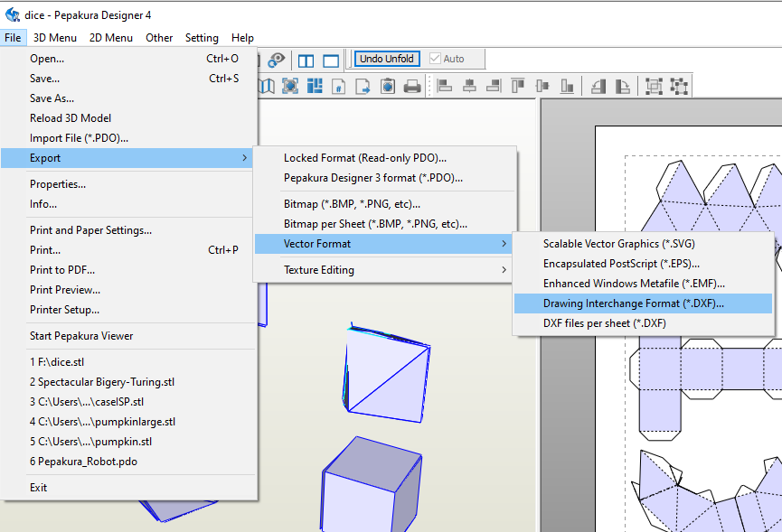This screenshot has width=782, height=532.
Task: Expand the Vector Format submenu
Action: tap(383, 244)
